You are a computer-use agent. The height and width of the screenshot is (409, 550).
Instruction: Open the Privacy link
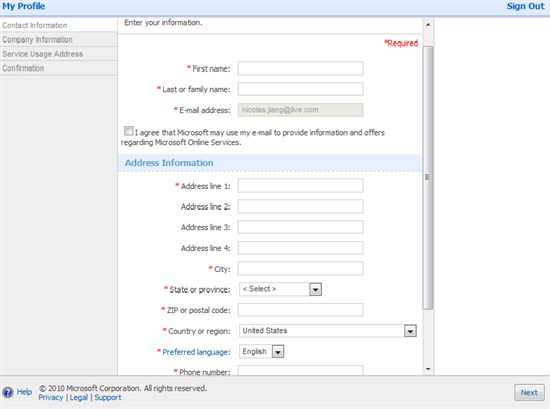(x=51, y=397)
